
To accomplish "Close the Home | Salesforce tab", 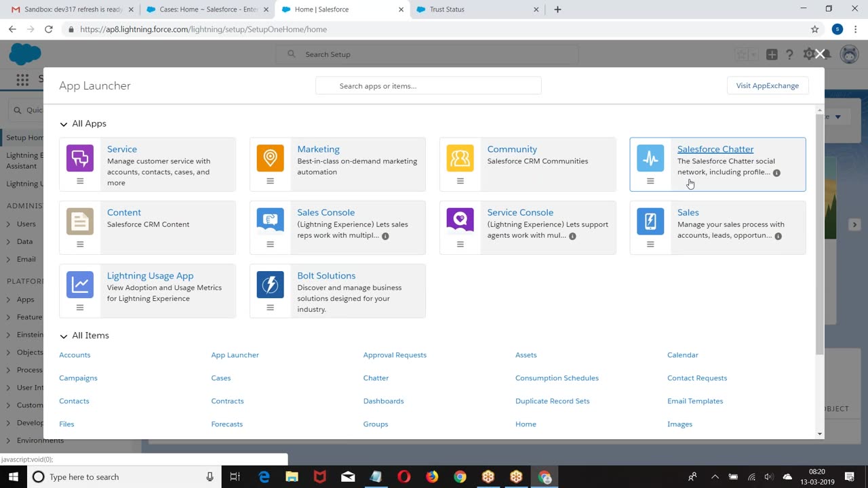I will click(x=401, y=9).
